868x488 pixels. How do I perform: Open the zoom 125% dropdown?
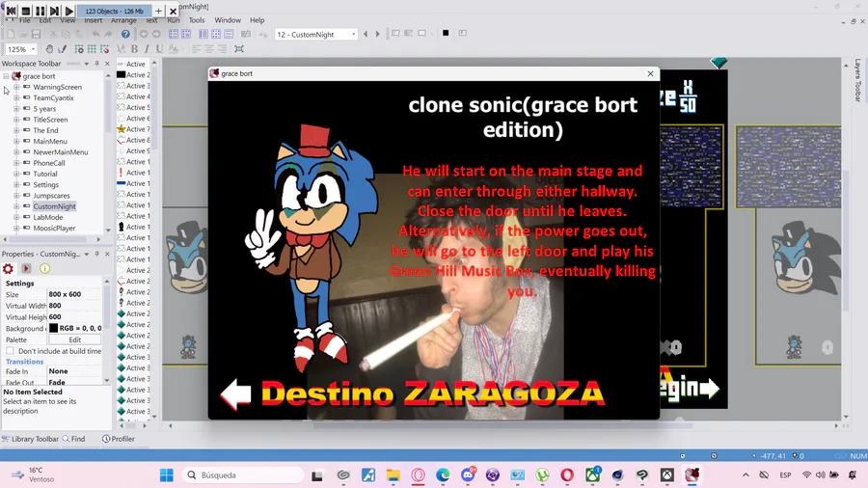click(33, 49)
